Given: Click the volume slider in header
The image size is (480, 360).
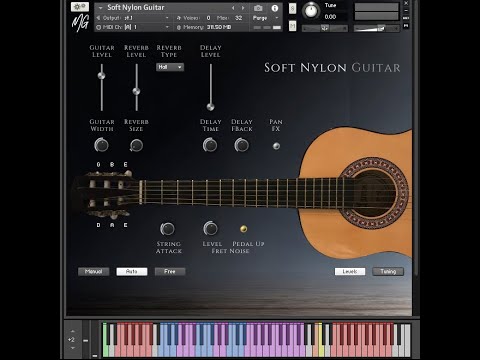Looking at the screenshot, I should (x=376, y=29).
